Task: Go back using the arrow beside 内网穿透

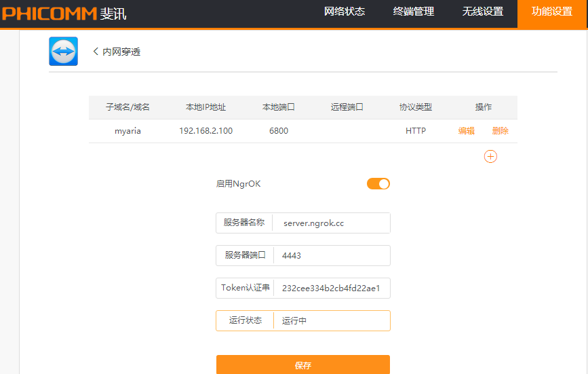Action: coord(96,52)
